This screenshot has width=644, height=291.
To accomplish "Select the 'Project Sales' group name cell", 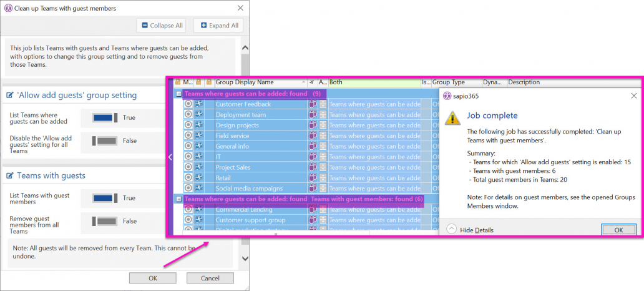I will coord(261,167).
